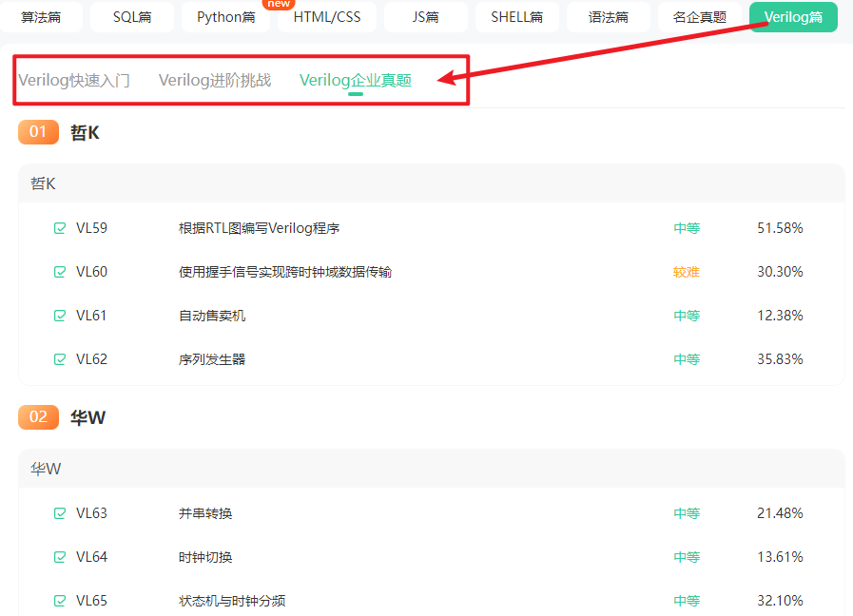
Task: Click the 中等 difficulty label of VL63
Action: point(687,512)
